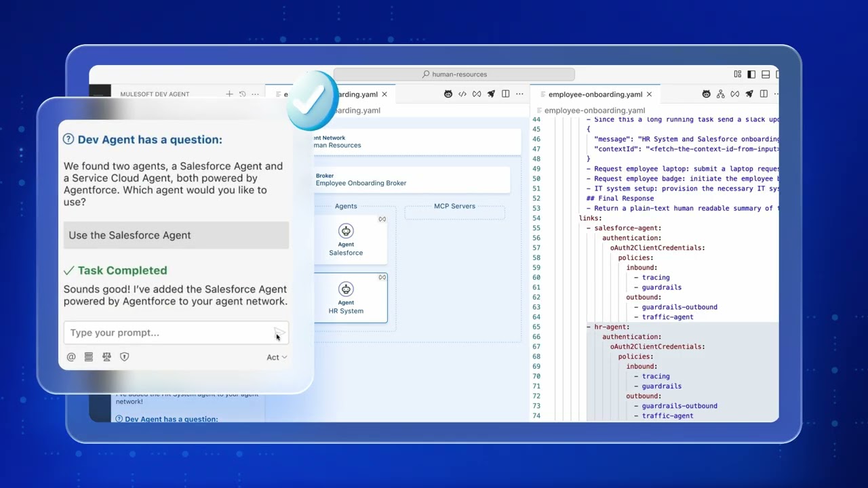The height and width of the screenshot is (488, 868).
Task: Split the right editor with split icon
Action: point(764,94)
